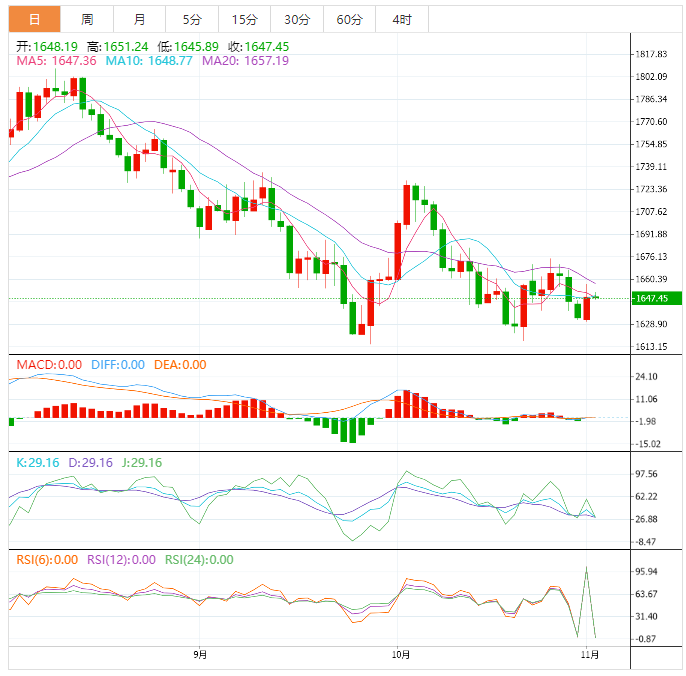The height and width of the screenshot is (676, 686).
Task: Click the 11月 date axis marker
Action: coord(590,655)
